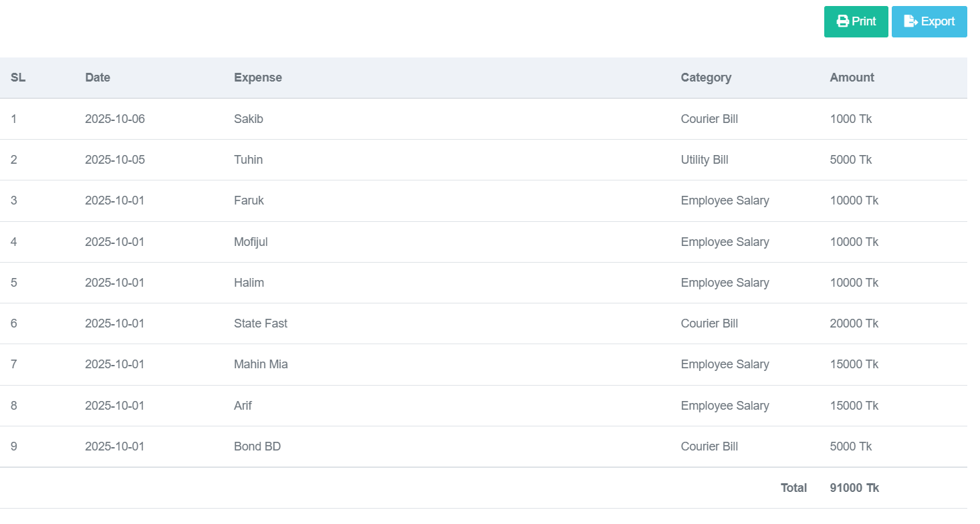Select the 20000 Tk amount cell
This screenshot has height=524, width=980.
(x=854, y=323)
